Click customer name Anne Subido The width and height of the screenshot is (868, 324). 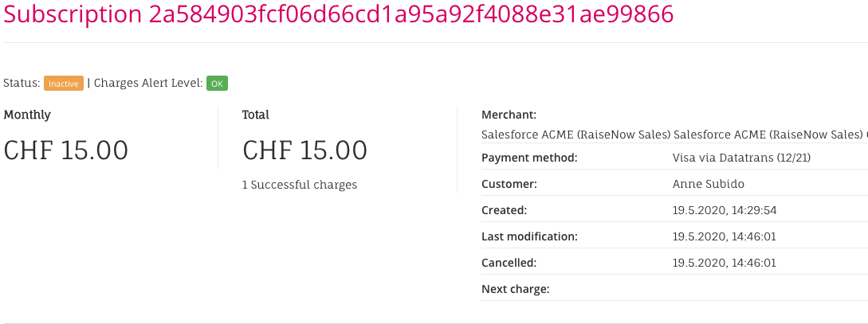point(709,184)
